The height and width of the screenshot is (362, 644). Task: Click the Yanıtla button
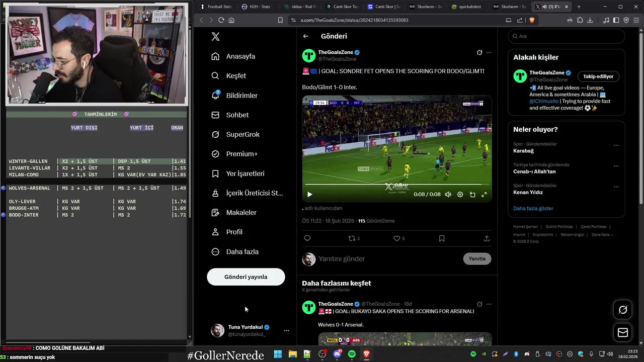pos(477,259)
